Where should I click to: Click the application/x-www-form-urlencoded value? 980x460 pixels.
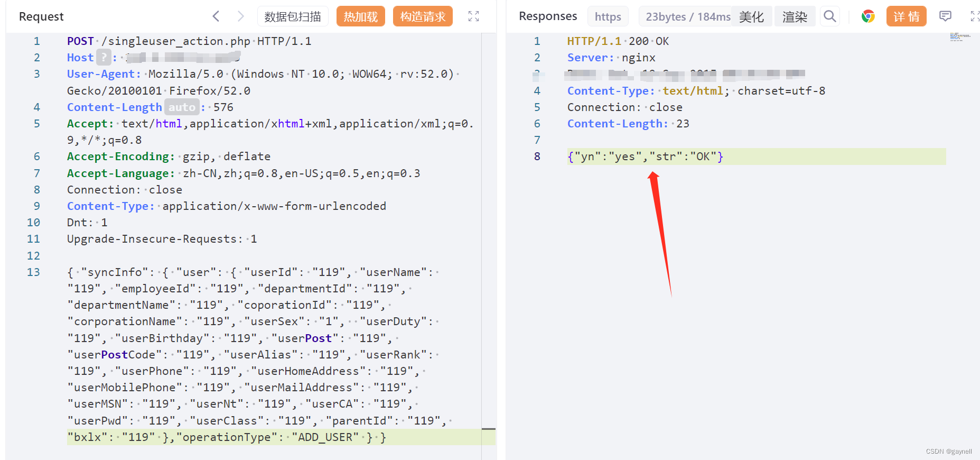pos(274,206)
